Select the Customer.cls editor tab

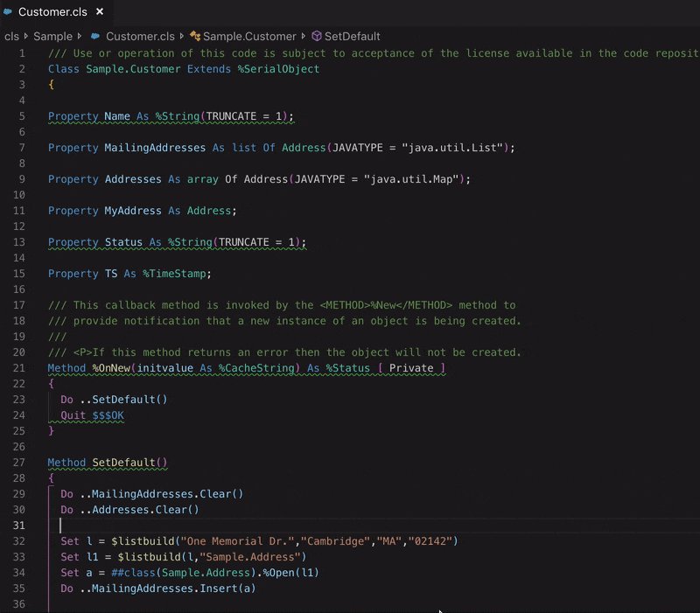(53, 12)
